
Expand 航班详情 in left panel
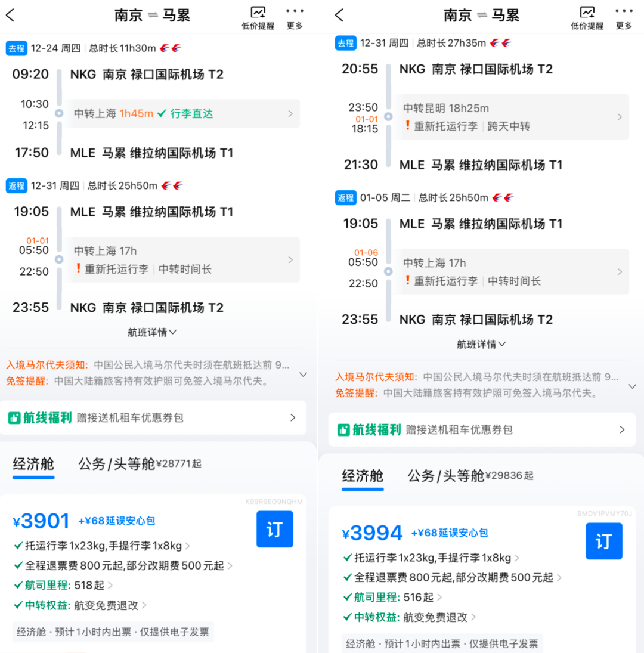(x=152, y=332)
